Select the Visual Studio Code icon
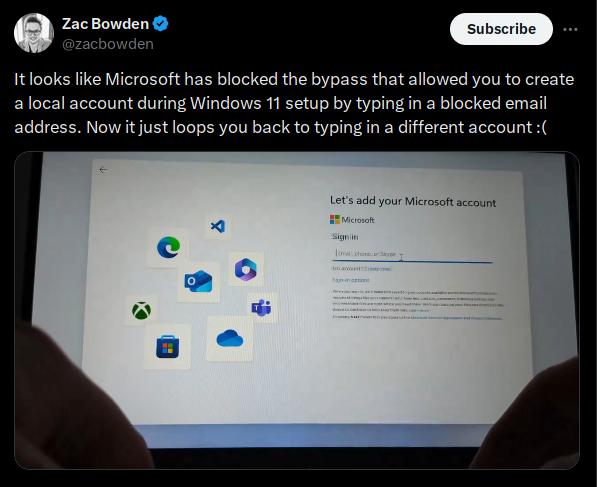Screen dimensions: 597x487 coord(218,227)
